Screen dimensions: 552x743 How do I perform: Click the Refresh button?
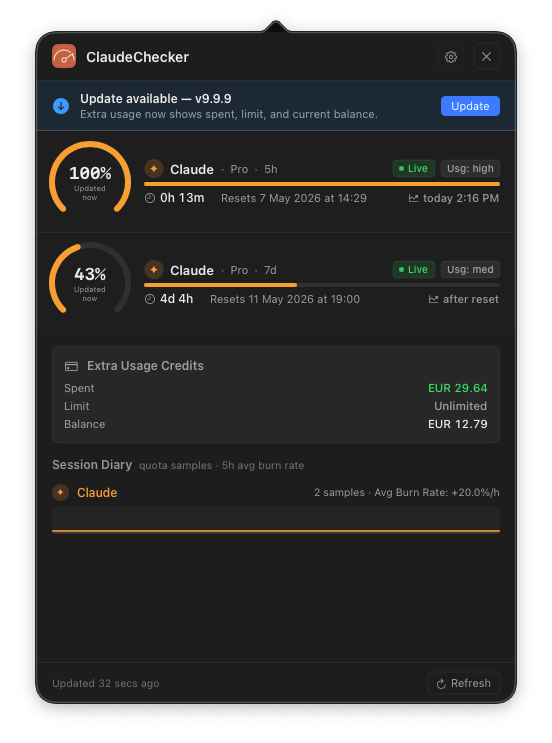(x=464, y=683)
